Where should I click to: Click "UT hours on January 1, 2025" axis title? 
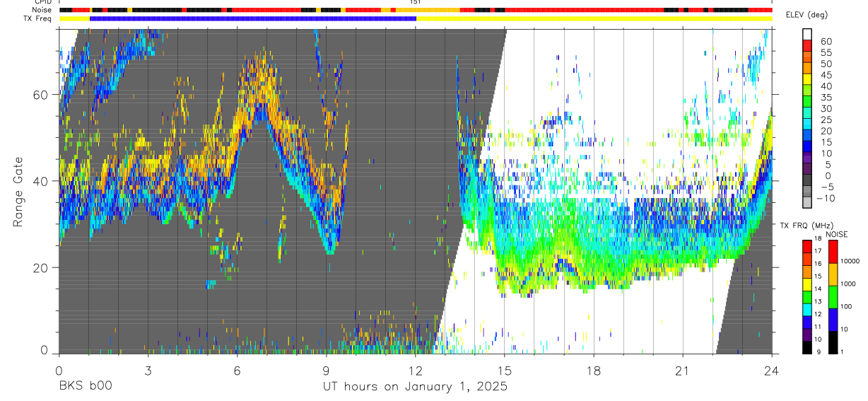click(416, 387)
